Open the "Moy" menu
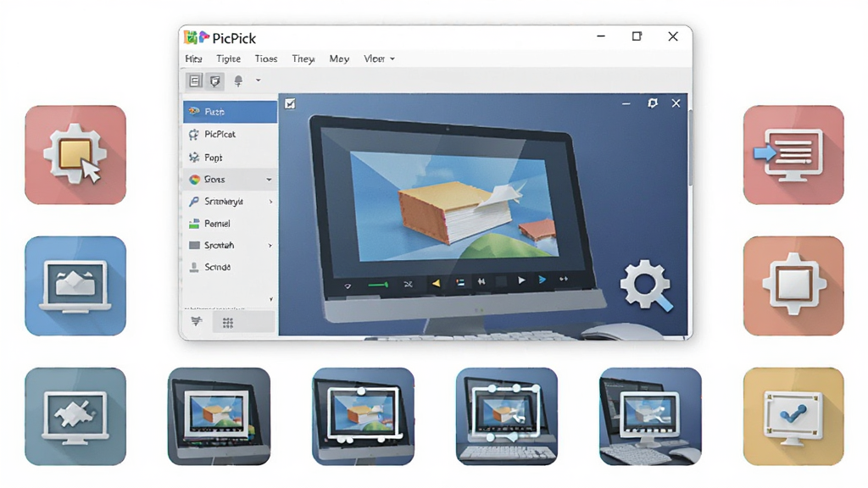 pyautogui.click(x=339, y=58)
